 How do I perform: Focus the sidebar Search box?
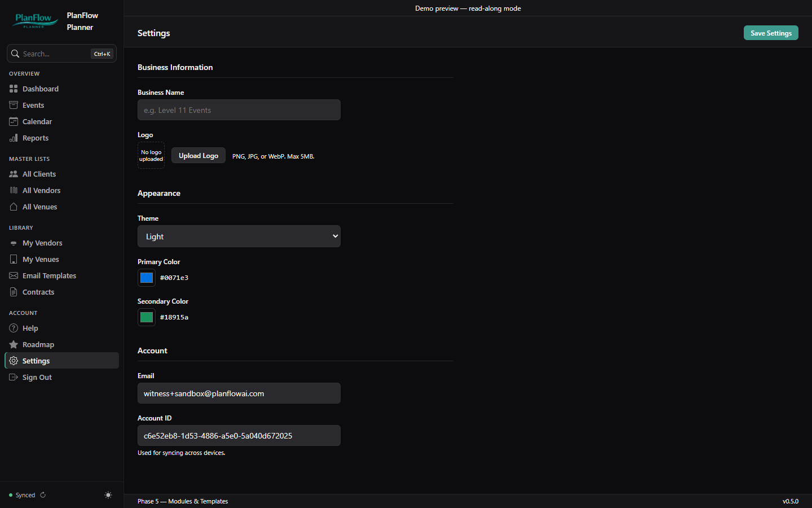(62, 54)
